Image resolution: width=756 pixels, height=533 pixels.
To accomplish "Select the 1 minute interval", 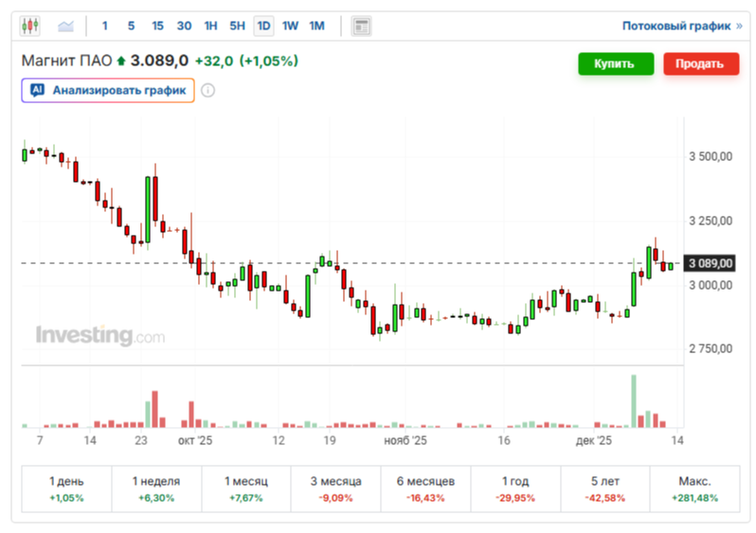I will [104, 26].
